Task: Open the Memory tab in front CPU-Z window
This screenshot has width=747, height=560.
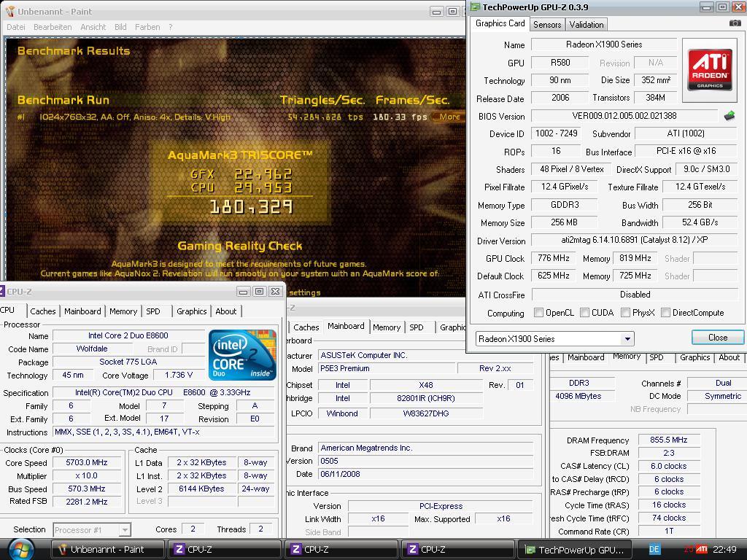Action: (x=123, y=311)
